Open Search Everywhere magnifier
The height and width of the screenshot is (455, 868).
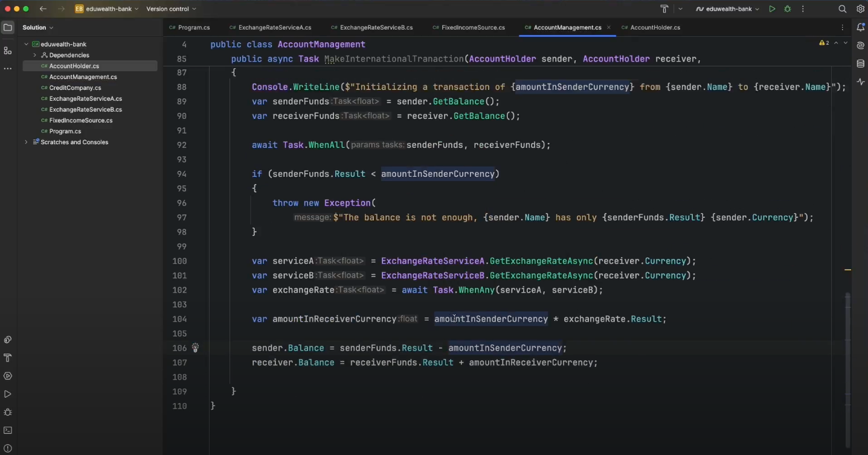(843, 9)
